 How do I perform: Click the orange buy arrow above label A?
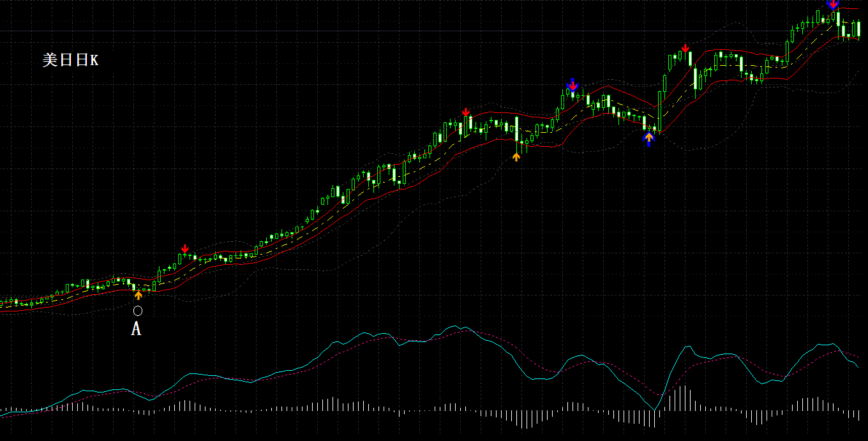tap(138, 295)
